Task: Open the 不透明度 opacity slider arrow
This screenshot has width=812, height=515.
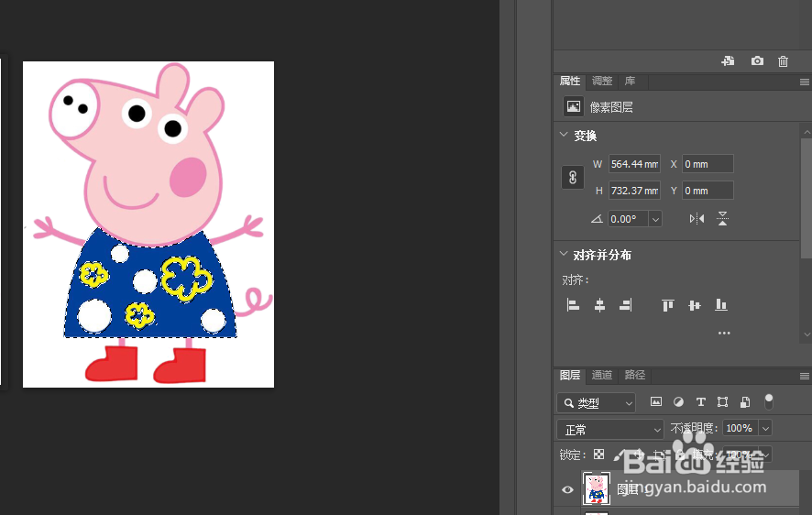Action: 765,429
